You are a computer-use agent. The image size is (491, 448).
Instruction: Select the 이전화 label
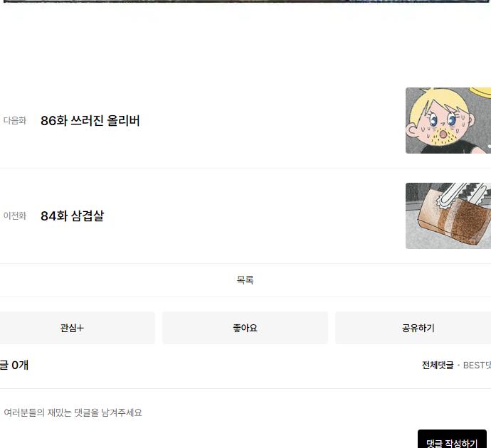tap(15, 216)
